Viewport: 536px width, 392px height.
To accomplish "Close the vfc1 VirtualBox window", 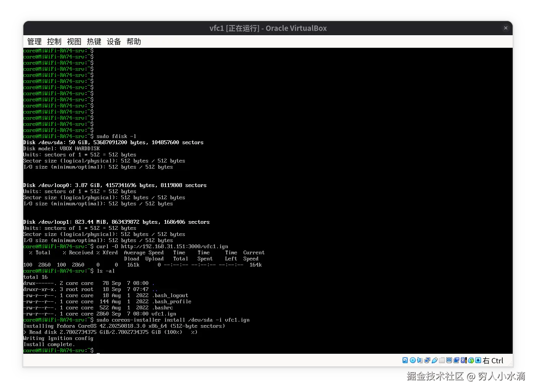I will [505, 28].
